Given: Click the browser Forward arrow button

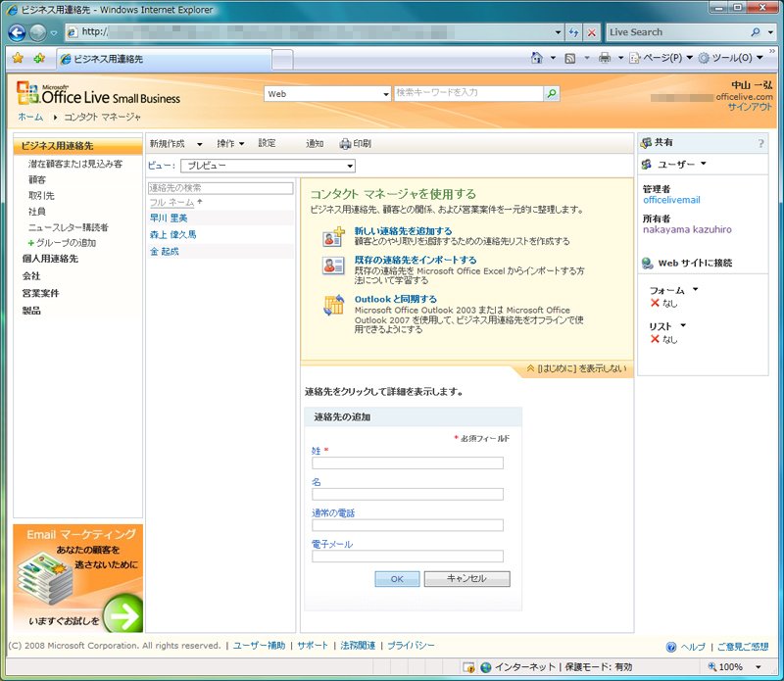Looking at the screenshot, I should coord(37,32).
